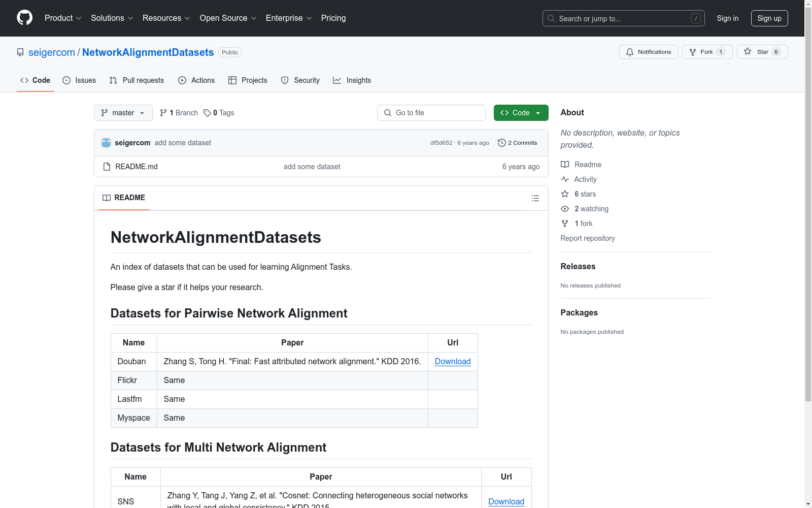View the 0 Tags link
The height and width of the screenshot is (508, 812).
tap(219, 113)
